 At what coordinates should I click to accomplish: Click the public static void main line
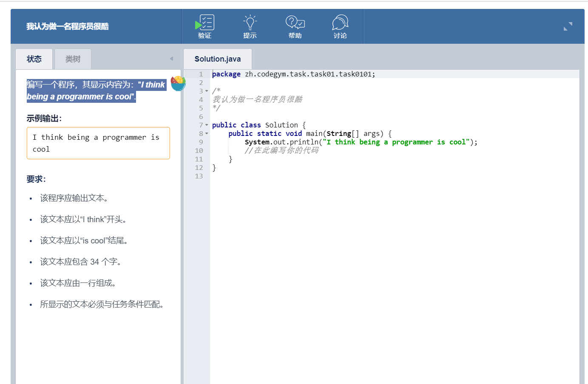point(310,133)
